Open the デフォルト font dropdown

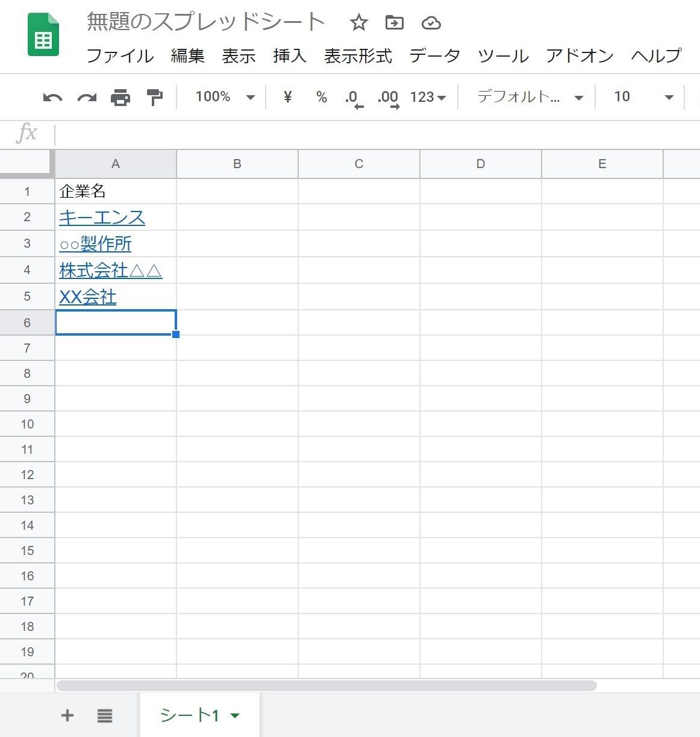530,97
